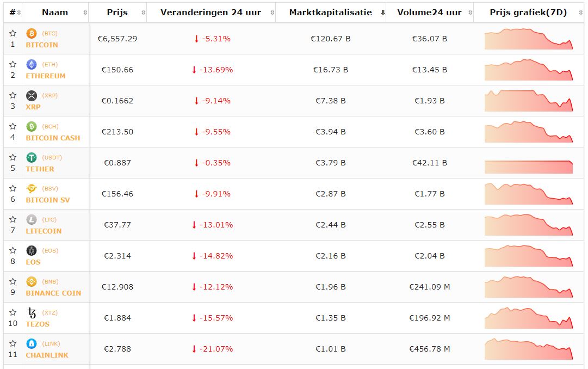Open the BITCOIN SV name link
The image size is (588, 369).
(48, 200)
